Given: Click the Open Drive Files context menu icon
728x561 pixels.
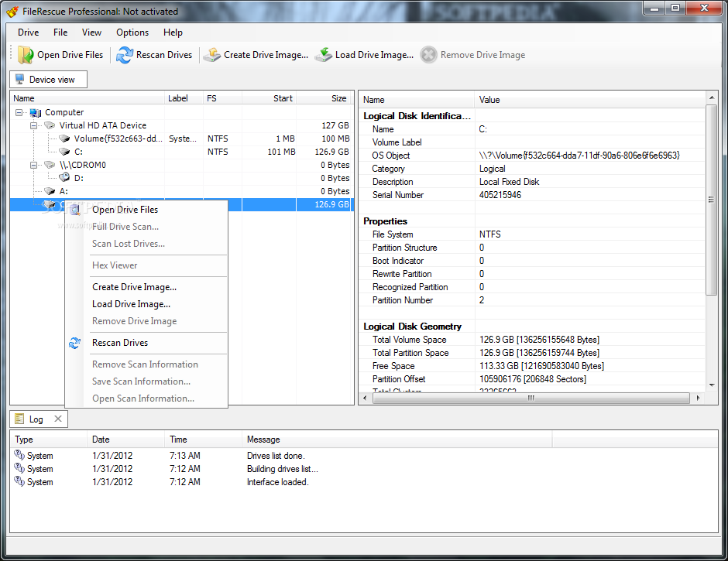Looking at the screenshot, I should [75, 210].
